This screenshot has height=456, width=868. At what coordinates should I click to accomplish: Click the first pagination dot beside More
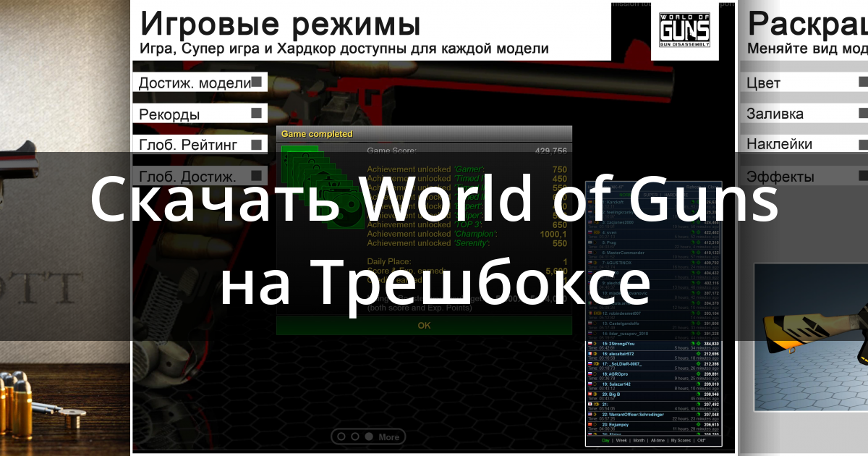point(341,436)
